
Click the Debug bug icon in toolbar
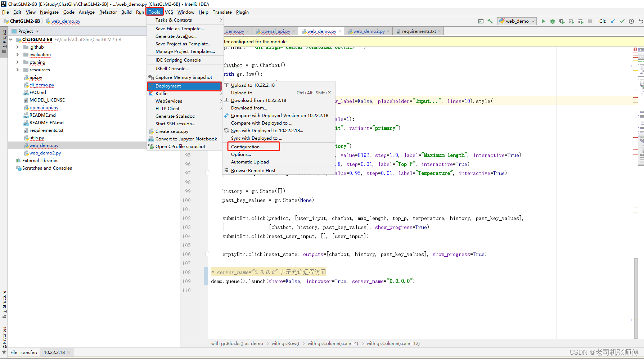[x=553, y=21]
